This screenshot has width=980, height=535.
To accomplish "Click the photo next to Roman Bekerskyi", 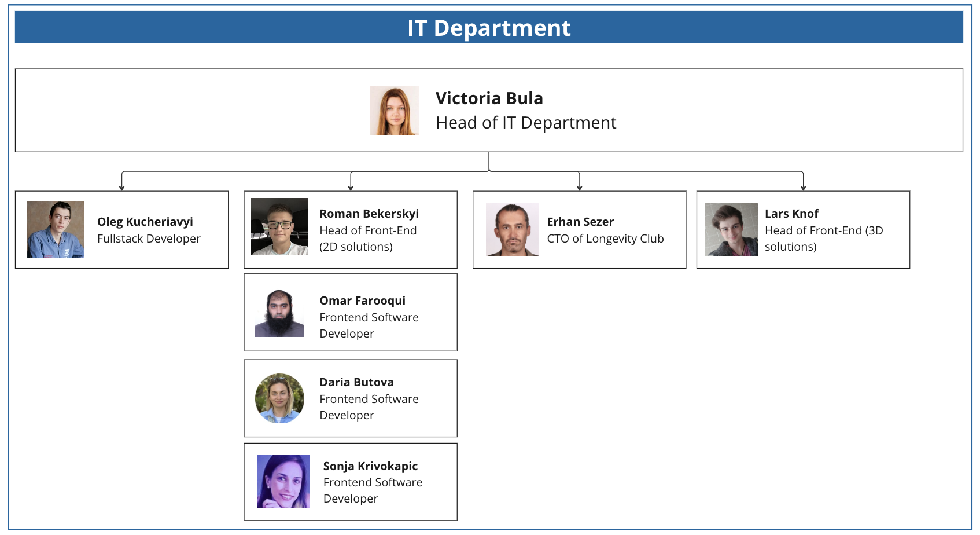I will [279, 226].
